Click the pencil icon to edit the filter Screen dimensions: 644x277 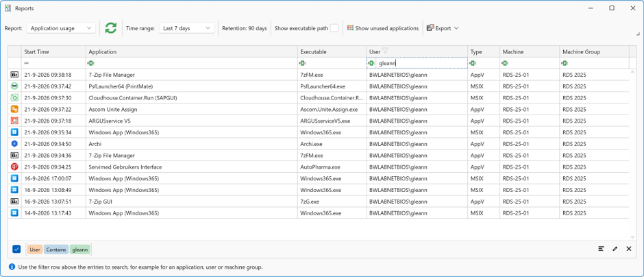(x=615, y=249)
